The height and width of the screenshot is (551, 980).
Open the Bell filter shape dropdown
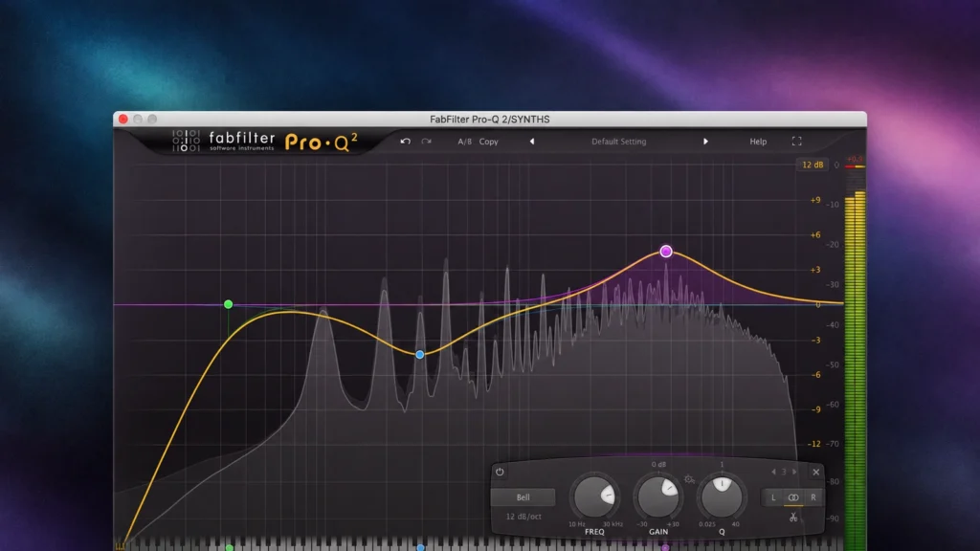pyautogui.click(x=523, y=497)
